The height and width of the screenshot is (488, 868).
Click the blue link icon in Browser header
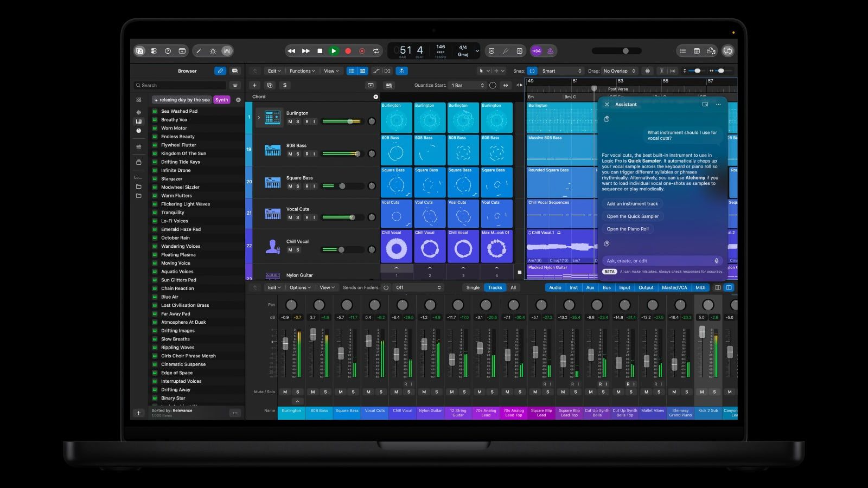[x=220, y=71]
